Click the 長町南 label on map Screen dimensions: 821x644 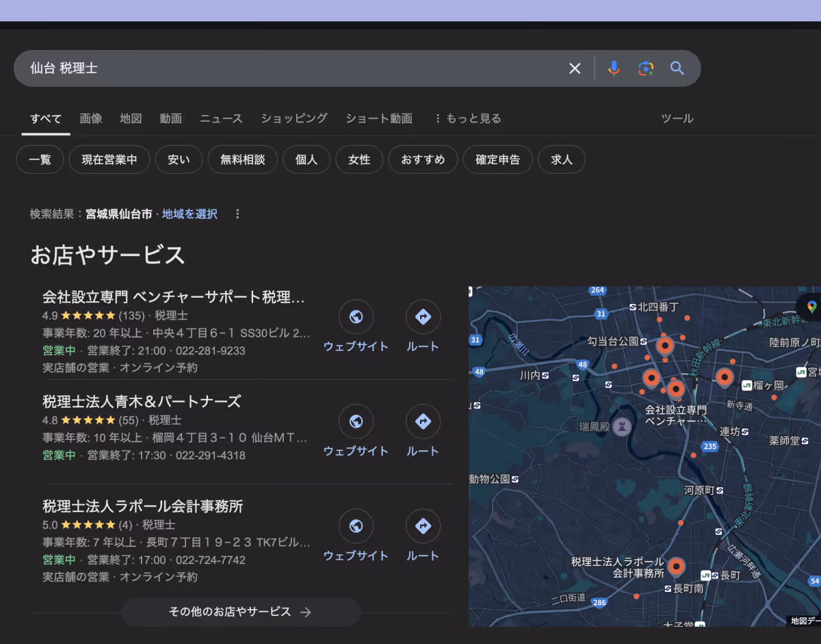pos(688,589)
